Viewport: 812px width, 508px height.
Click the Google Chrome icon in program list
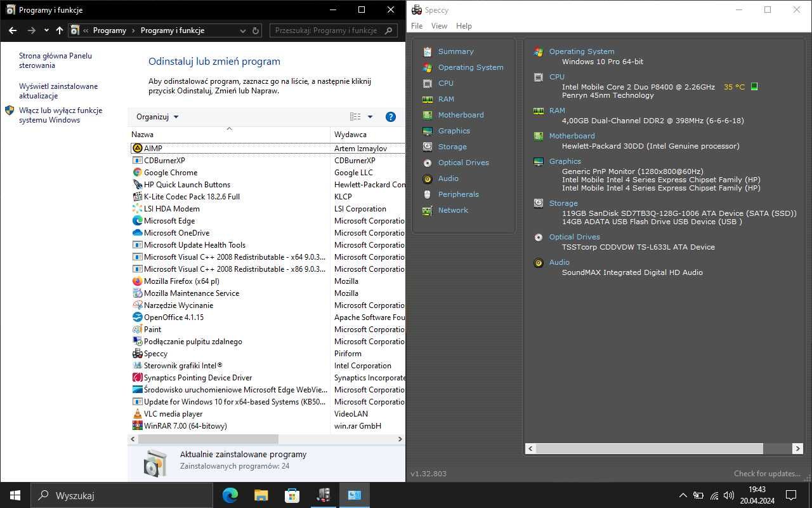point(138,172)
